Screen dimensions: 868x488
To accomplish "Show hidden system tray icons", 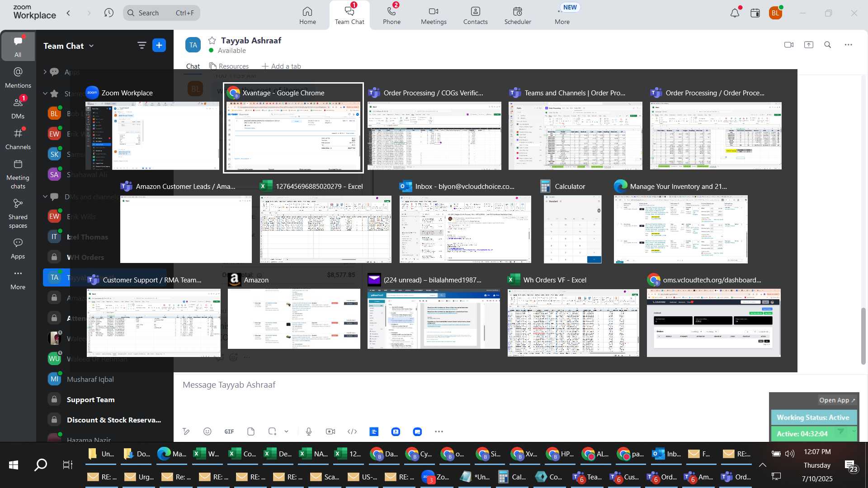I will [762, 465].
